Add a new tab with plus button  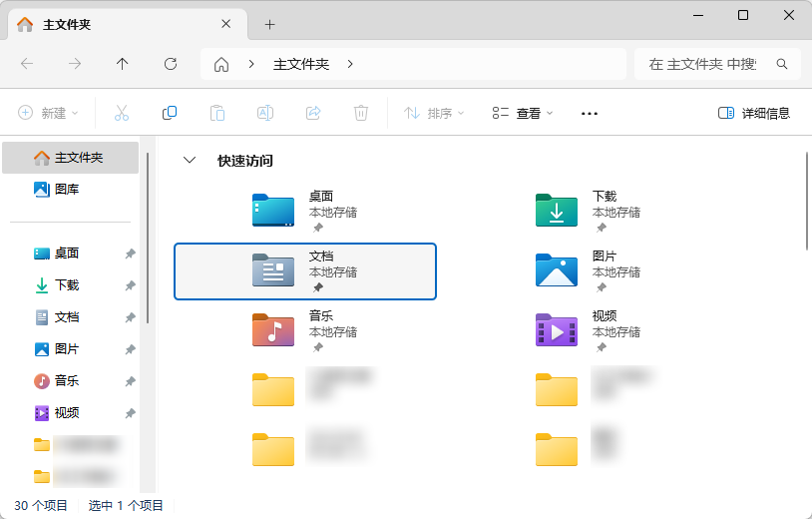[269, 24]
